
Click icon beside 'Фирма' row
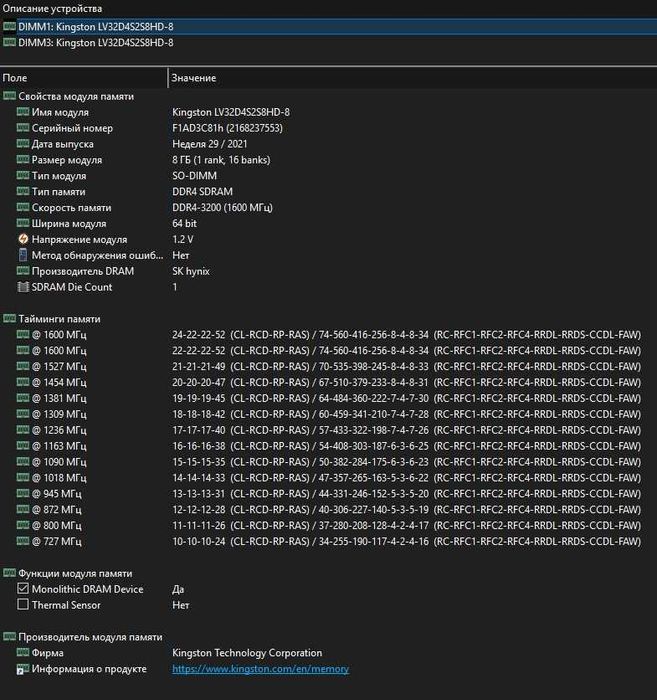[x=23, y=652]
